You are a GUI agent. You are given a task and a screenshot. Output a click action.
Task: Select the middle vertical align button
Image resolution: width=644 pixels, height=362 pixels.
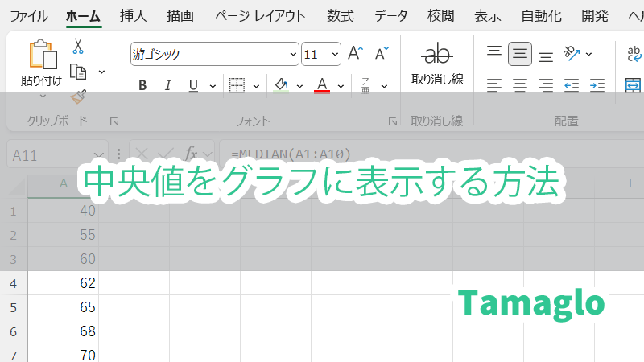coord(521,54)
